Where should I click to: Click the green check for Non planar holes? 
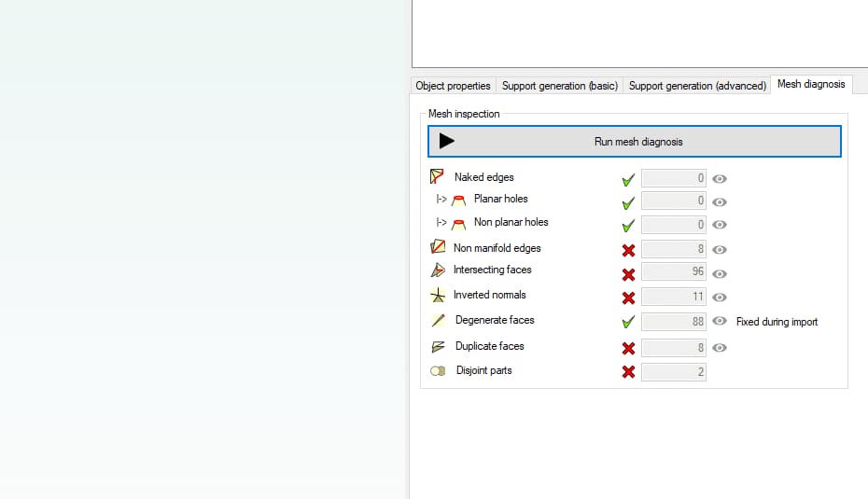(628, 226)
